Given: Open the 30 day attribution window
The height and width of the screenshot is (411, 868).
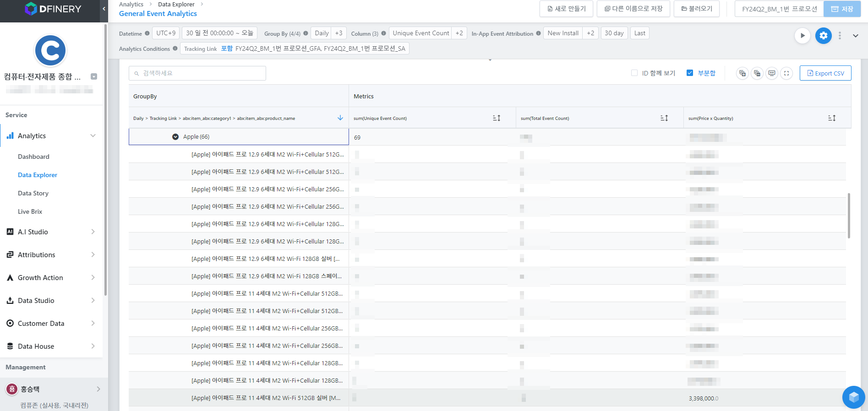Looking at the screenshot, I should (x=614, y=33).
